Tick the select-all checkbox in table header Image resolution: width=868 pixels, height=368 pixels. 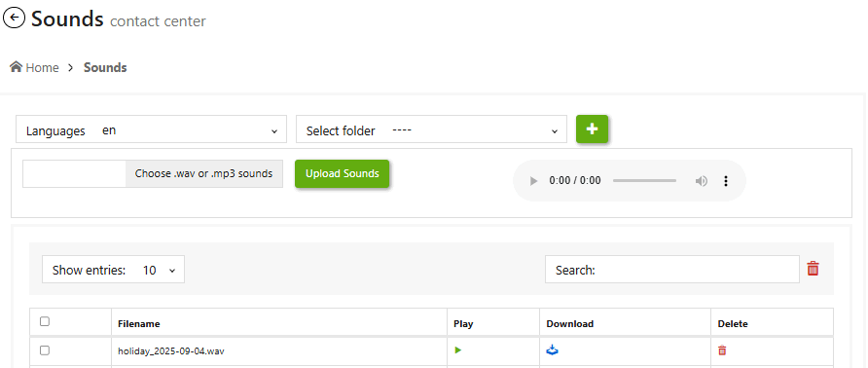click(x=45, y=321)
